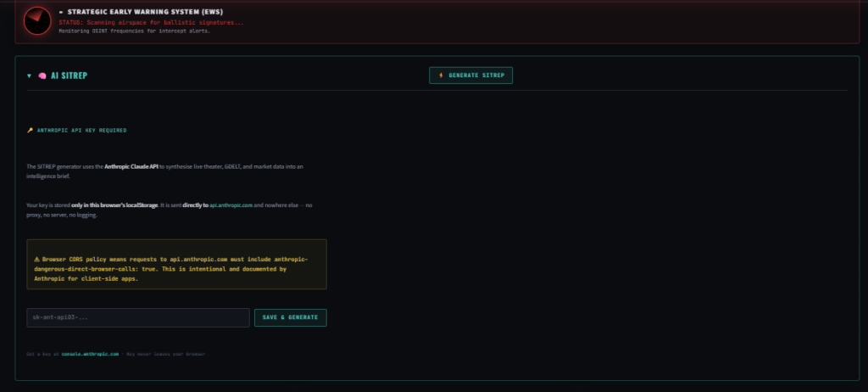Click the radar icon in EWS banner

click(37, 20)
